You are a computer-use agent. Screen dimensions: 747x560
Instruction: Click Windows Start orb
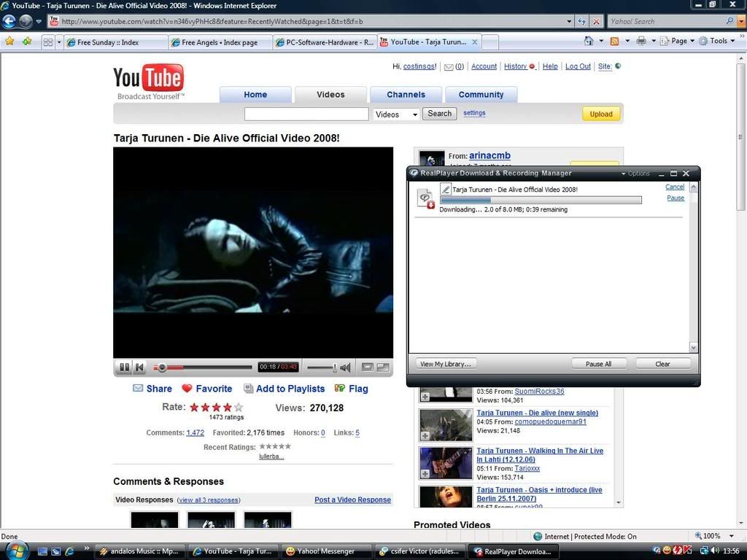point(16,551)
